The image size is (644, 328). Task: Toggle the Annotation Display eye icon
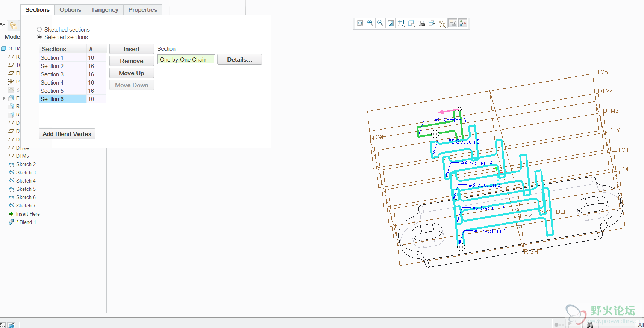pyautogui.click(x=453, y=23)
